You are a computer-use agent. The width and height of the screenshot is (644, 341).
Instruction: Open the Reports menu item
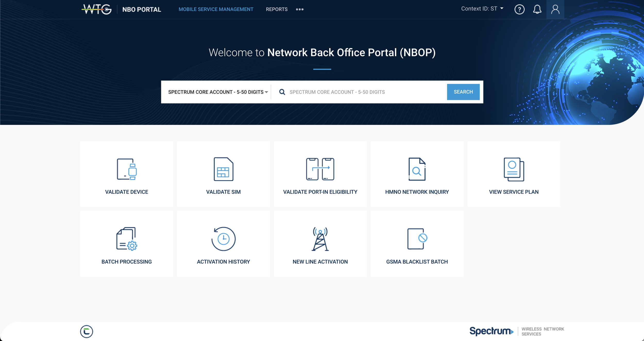(276, 10)
